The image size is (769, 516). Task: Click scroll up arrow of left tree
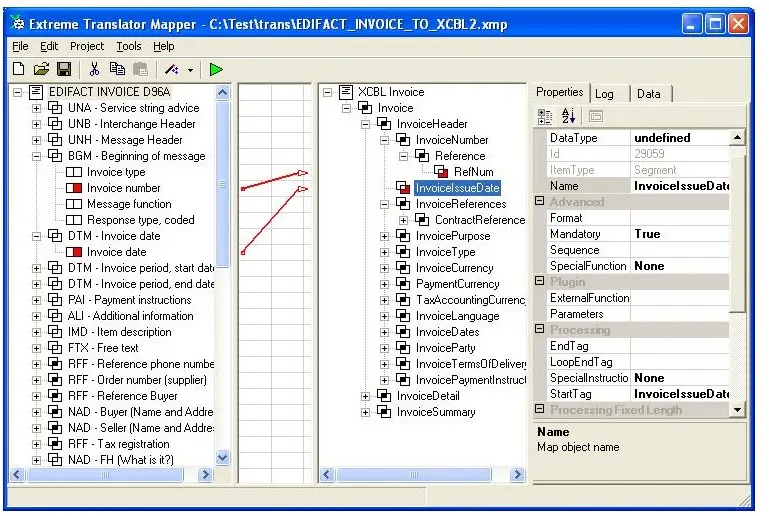click(222, 92)
